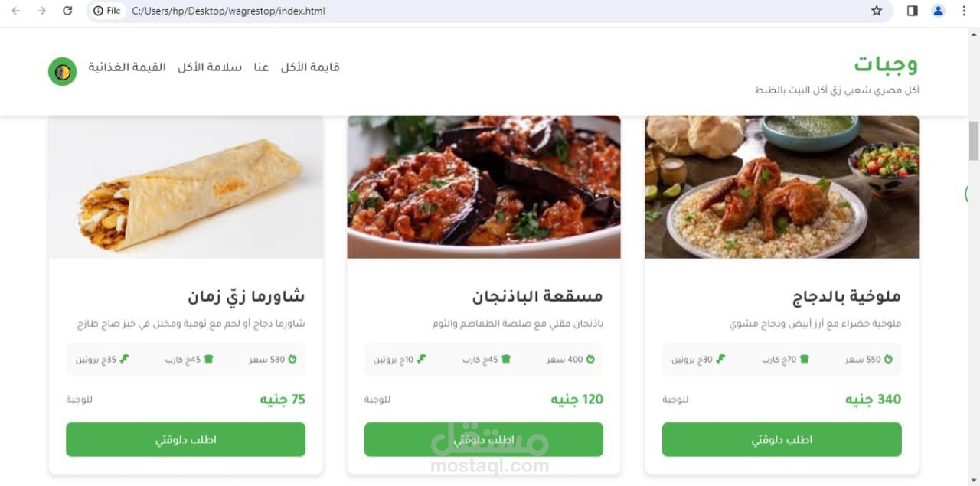980x486 pixels.
Task: Click protein icon on شاورما card
Action: pyautogui.click(x=124, y=359)
